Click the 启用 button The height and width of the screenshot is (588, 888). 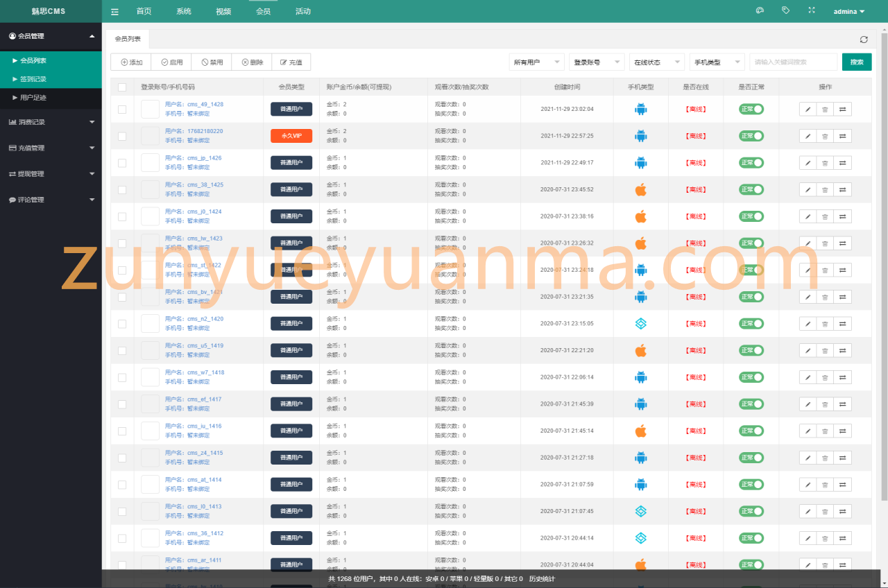(171, 62)
